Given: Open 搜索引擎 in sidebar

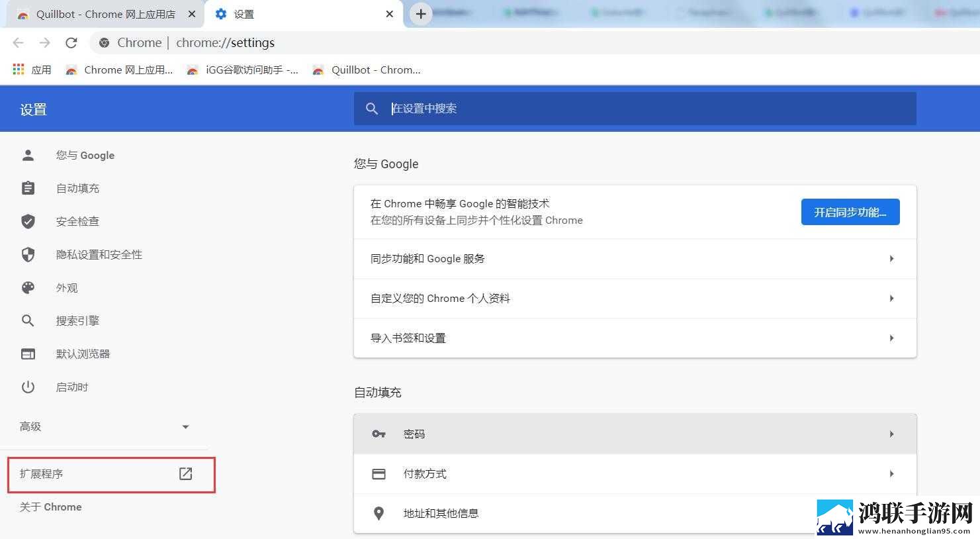Looking at the screenshot, I should pyautogui.click(x=77, y=320).
